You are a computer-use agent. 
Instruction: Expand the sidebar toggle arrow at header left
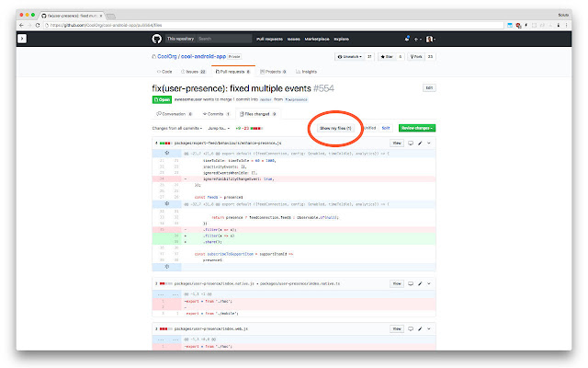point(22,39)
